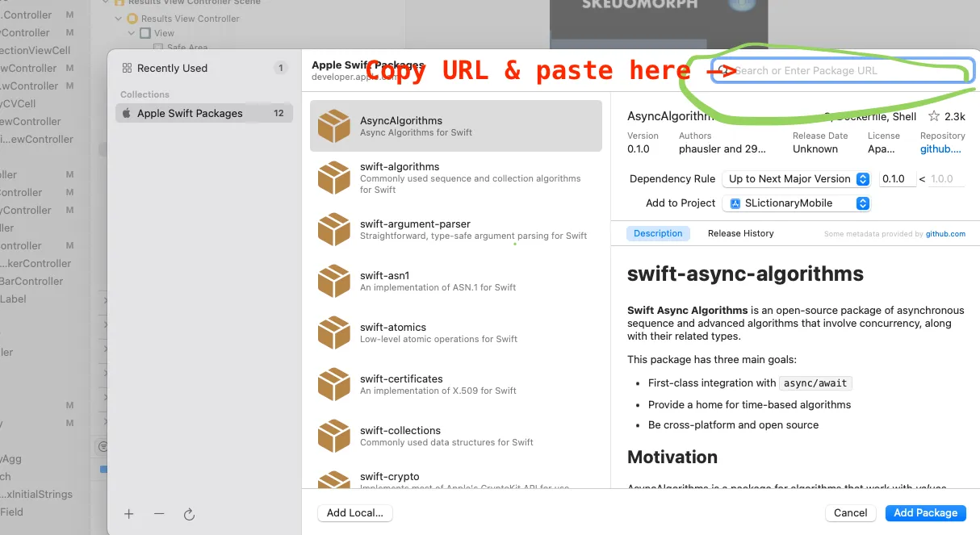Screen dimensions: 980x535
Task: Open the Add to Project dropdown
Action: pyautogui.click(x=797, y=203)
